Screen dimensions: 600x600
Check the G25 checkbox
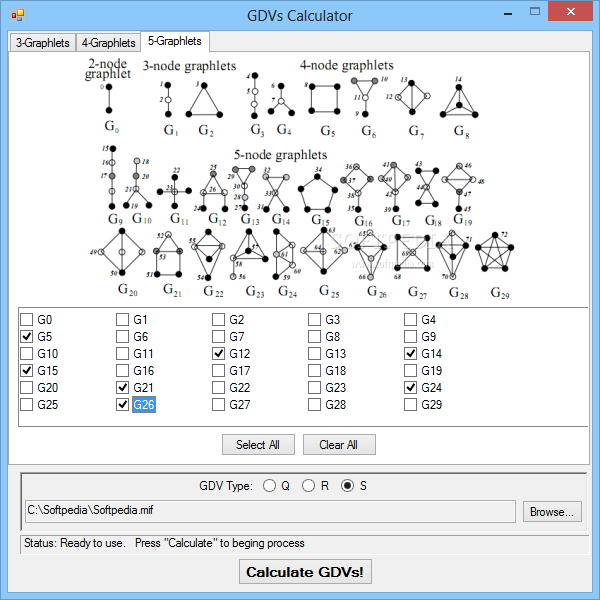click(x=27, y=404)
